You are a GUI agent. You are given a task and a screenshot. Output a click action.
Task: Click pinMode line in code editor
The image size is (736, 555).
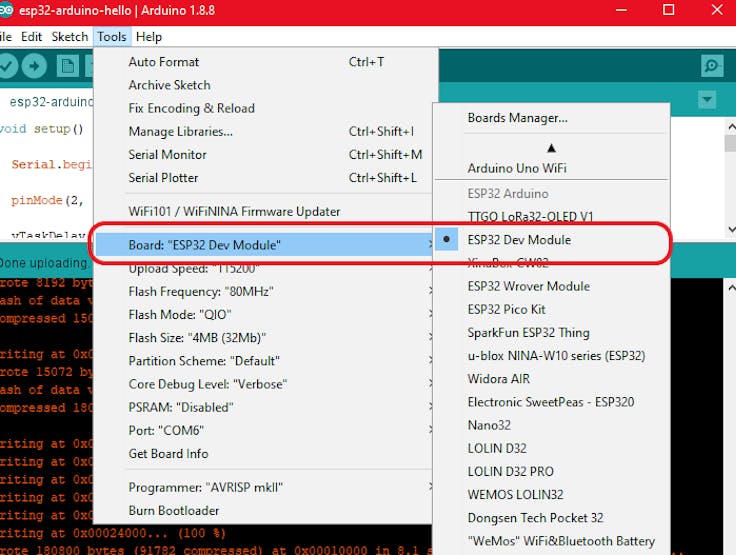(47, 200)
